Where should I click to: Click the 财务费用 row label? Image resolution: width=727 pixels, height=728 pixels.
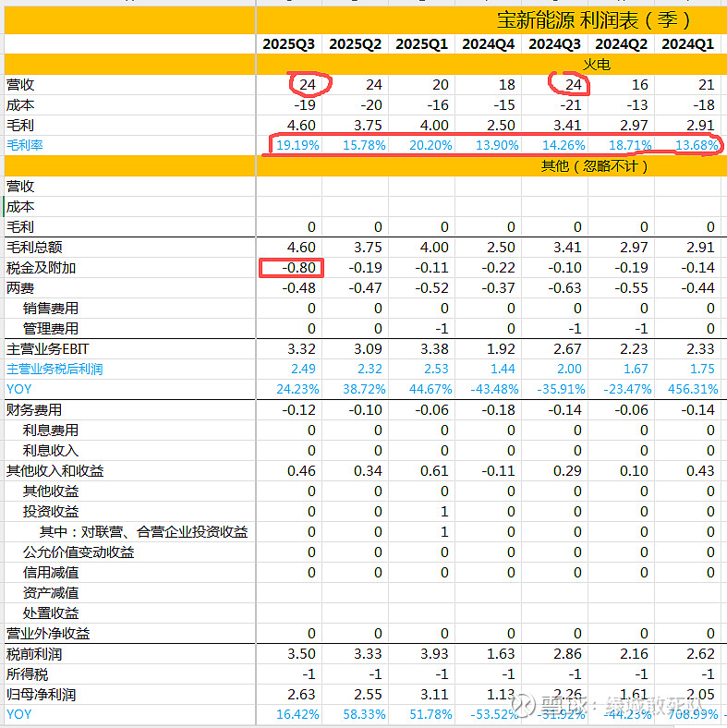point(34,410)
